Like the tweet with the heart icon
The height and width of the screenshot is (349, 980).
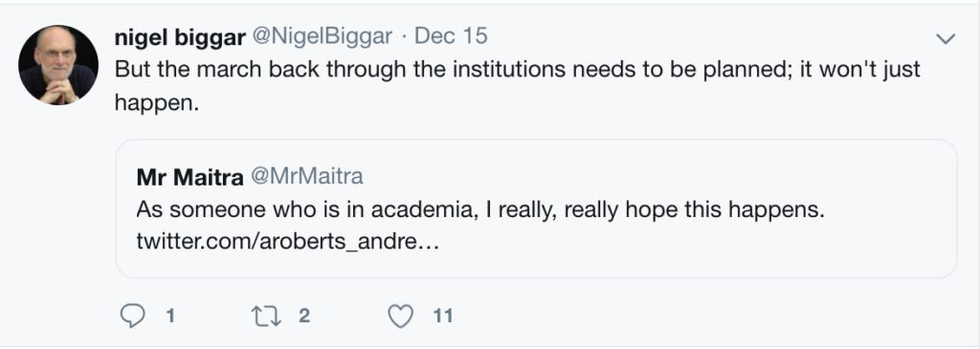point(401,316)
